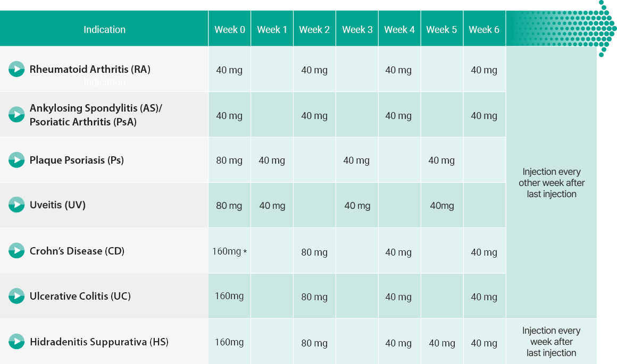The width and height of the screenshot is (617, 364).
Task: Select the Week 0 column header
Action: point(230,30)
